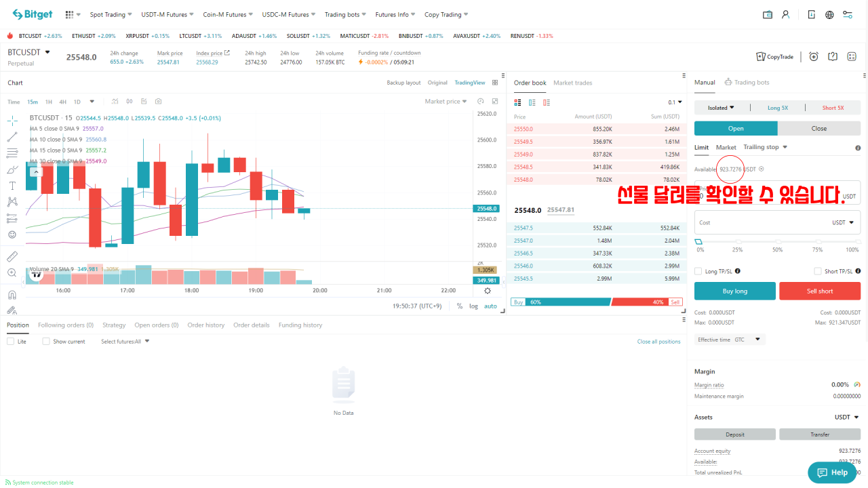868x488 pixels.
Task: Open the USDT-M Futures menu
Action: point(167,14)
